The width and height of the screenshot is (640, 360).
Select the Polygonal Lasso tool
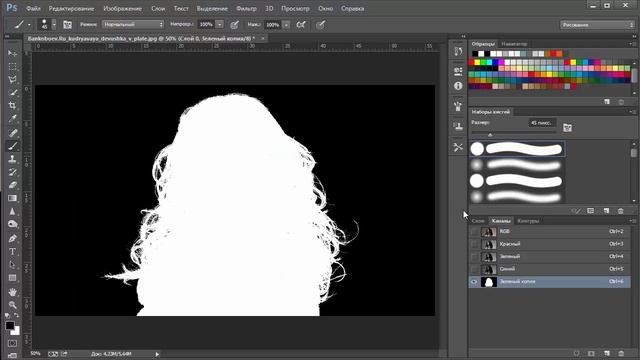coord(12,80)
